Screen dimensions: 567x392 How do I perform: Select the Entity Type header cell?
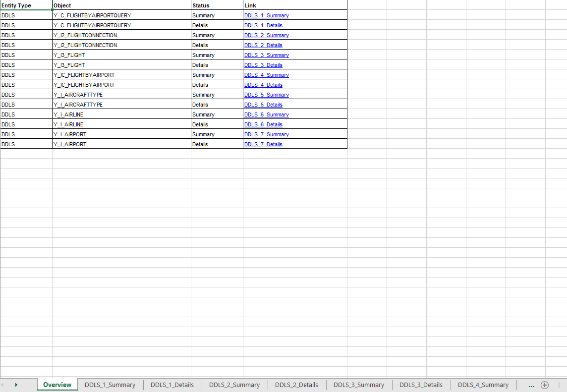(20, 5)
